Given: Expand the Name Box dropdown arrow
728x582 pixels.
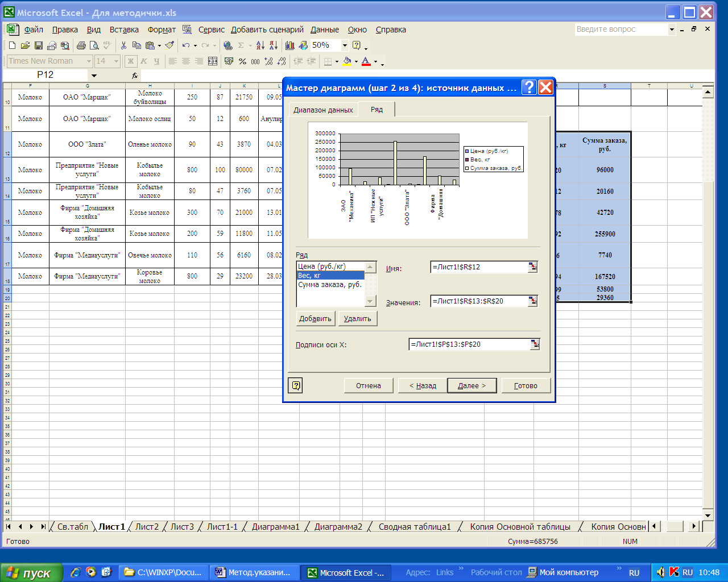Looking at the screenshot, I should (x=94, y=75).
